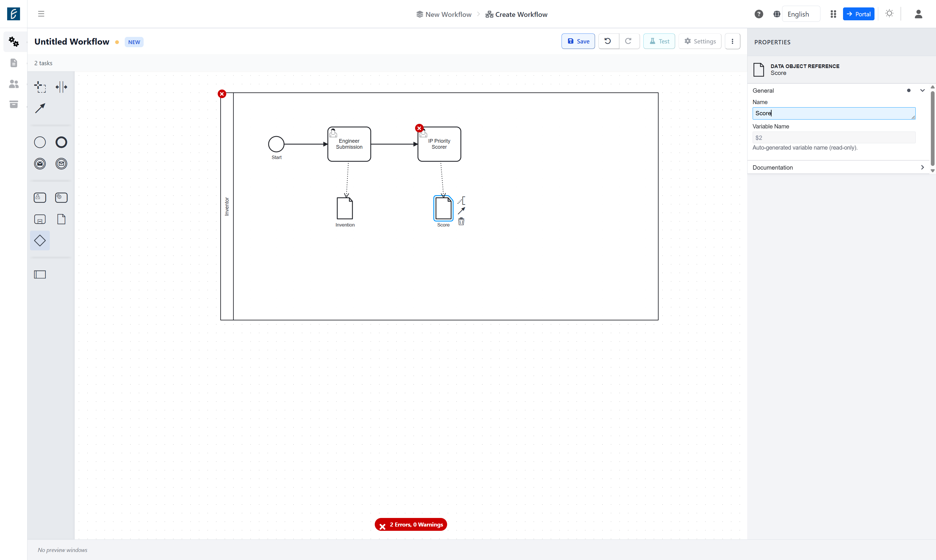Viewport: 936px width, 560px height.
Task: Click the Name field containing Score
Action: point(834,113)
